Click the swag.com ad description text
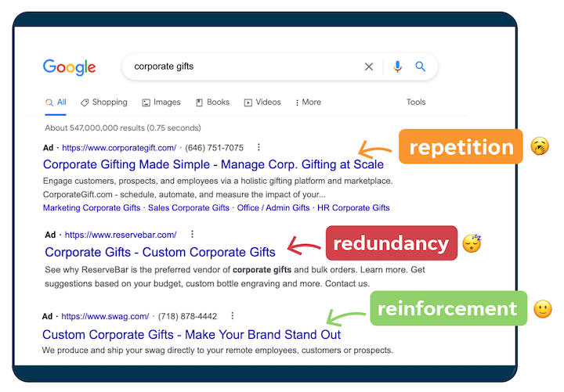Image resolution: width=564 pixels, height=392 pixels. click(218, 351)
